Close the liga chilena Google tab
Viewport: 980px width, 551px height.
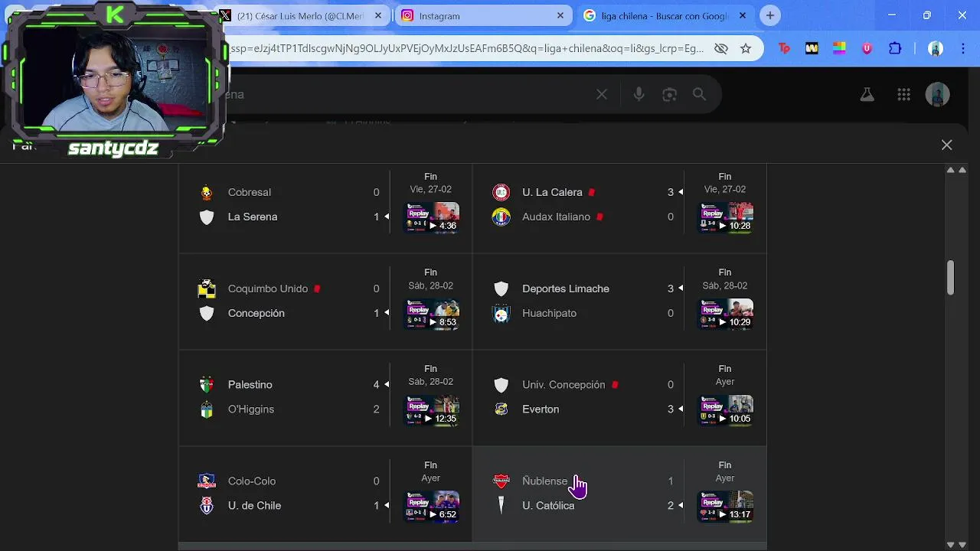coord(742,15)
